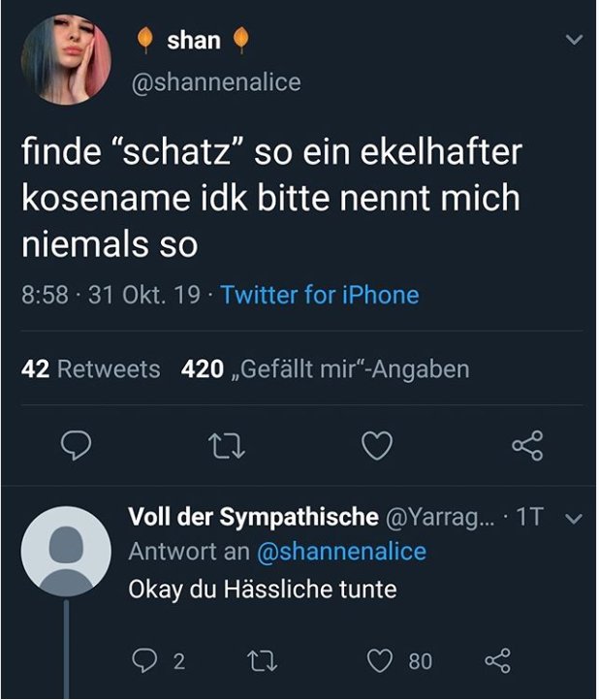Reply to shan's main tweet
Screen dimensions: 599x700
76,445
